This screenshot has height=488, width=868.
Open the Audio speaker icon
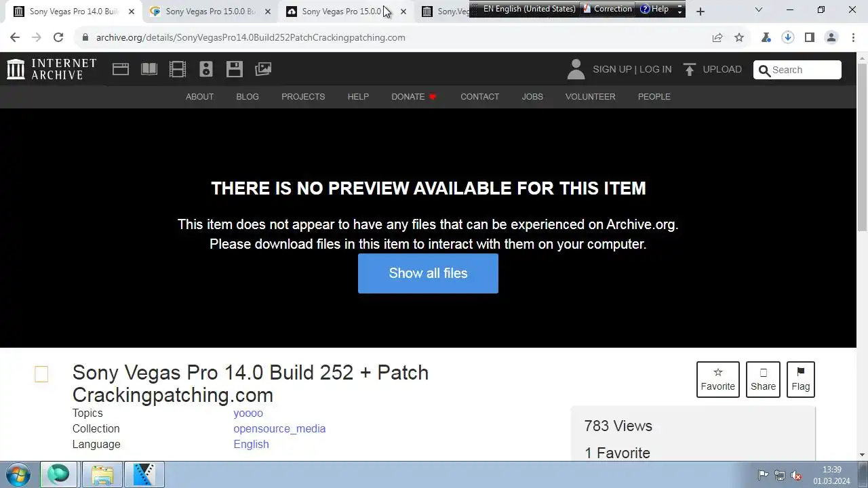206,69
